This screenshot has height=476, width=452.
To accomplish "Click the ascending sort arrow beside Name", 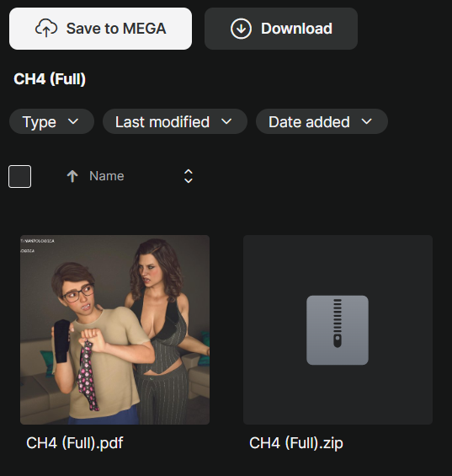I will (72, 176).
